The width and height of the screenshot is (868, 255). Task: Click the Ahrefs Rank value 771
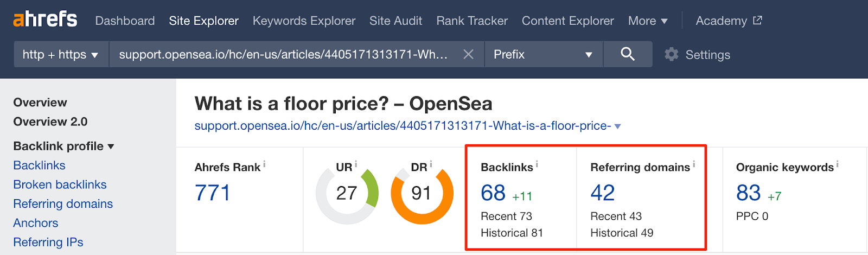point(212,193)
